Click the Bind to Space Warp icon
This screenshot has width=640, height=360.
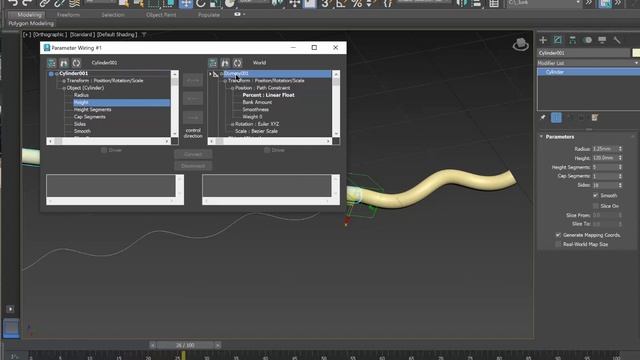coord(74,4)
